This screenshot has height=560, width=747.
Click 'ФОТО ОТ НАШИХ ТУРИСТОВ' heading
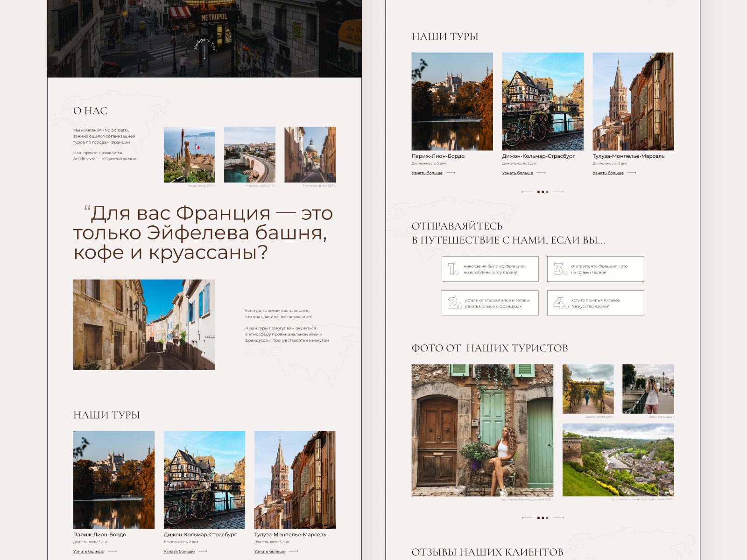490,348
